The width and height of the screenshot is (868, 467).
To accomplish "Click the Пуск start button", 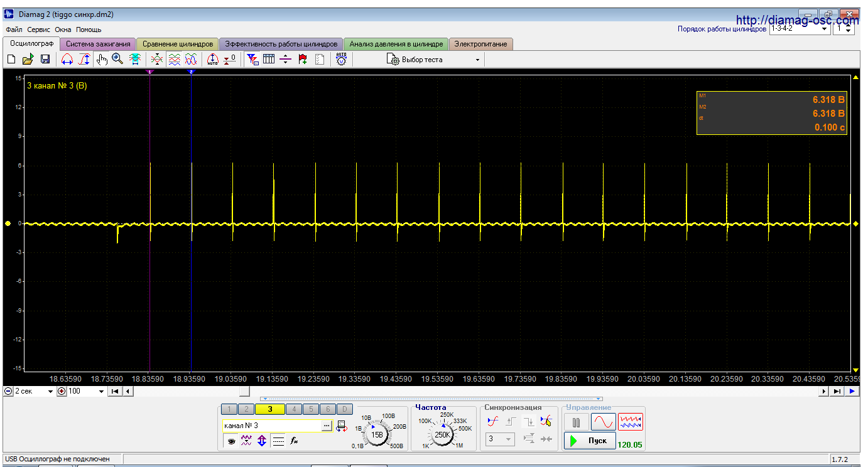I will pyautogui.click(x=589, y=441).
